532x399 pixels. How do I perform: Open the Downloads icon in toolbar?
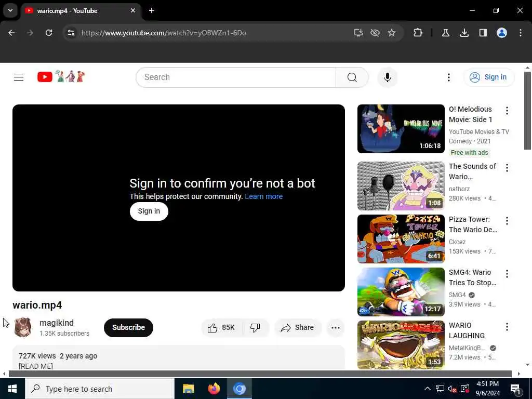click(464, 33)
